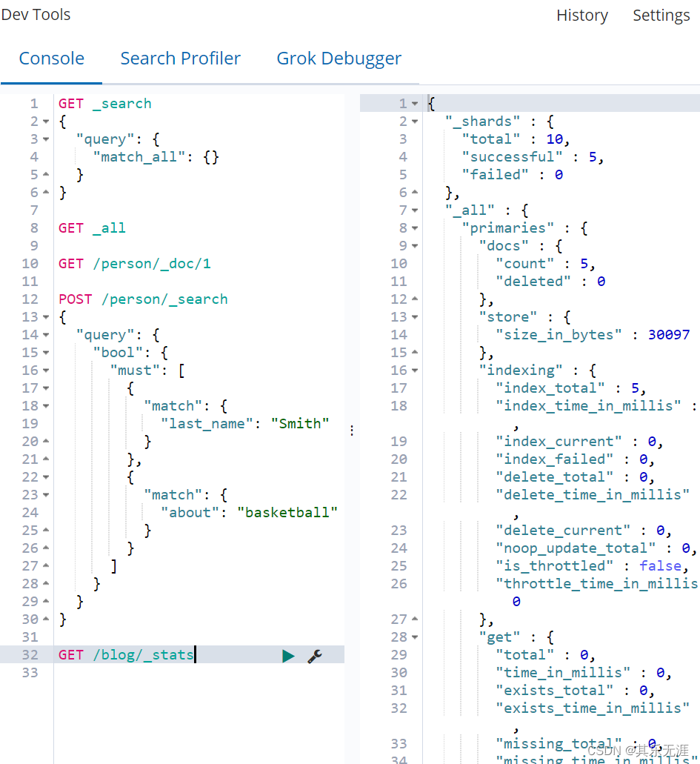Collapse response root at output line 1
Image resolution: width=700 pixels, height=764 pixels.
[x=415, y=104]
